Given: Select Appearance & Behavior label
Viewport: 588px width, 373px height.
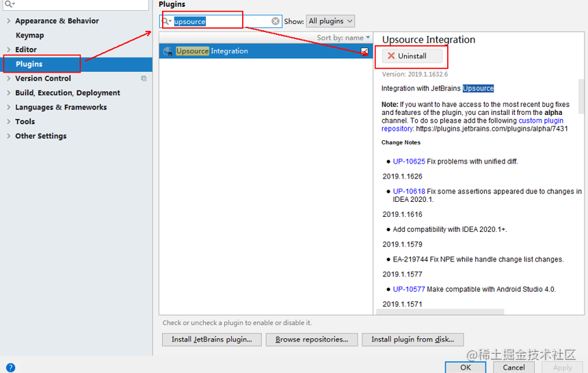Looking at the screenshot, I should pyautogui.click(x=57, y=21).
